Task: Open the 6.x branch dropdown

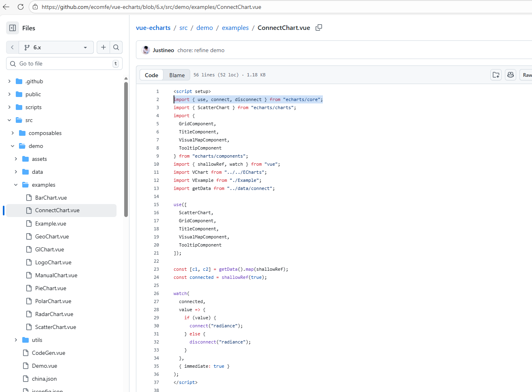Action: click(56, 47)
